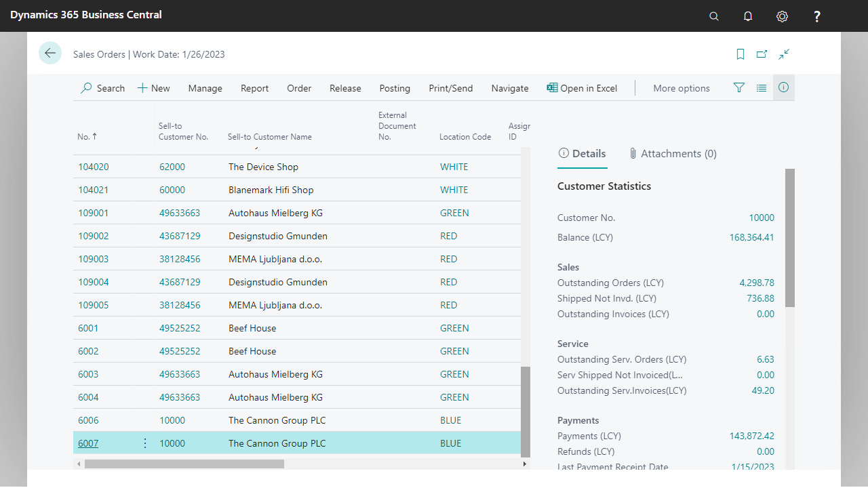Viewport: 868px width, 488px height.
Task: Click location RED for order 109002
Action: coord(449,236)
